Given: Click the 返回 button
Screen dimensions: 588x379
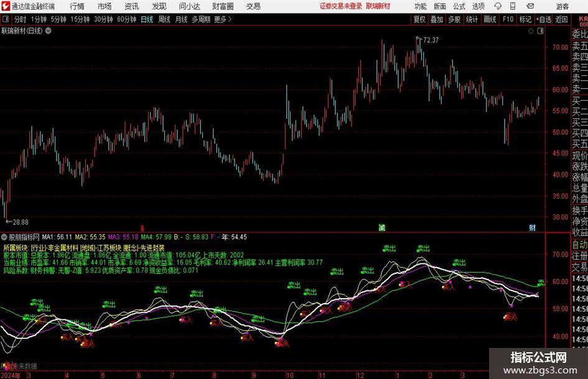Looking at the screenshot, I should (x=561, y=19).
